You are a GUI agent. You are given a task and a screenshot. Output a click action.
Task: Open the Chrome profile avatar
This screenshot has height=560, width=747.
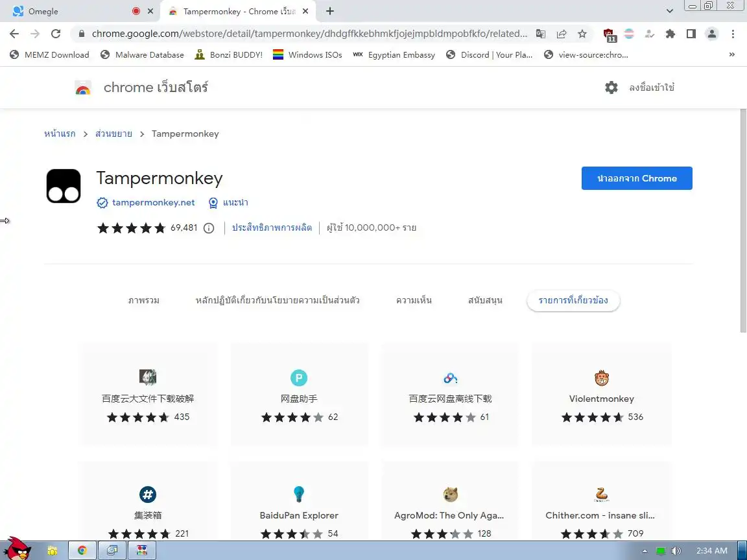(712, 34)
